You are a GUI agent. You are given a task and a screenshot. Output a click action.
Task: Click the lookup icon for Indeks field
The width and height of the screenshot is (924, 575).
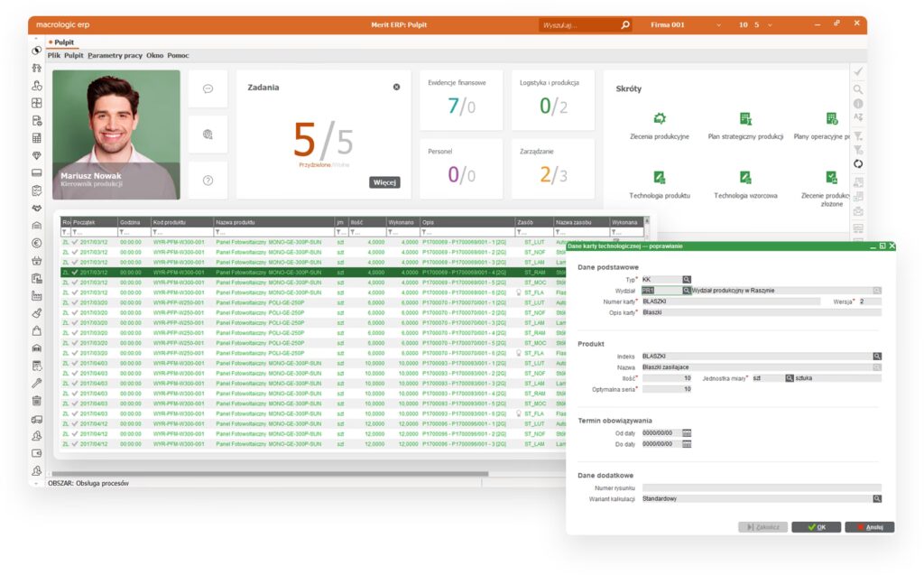click(x=876, y=357)
